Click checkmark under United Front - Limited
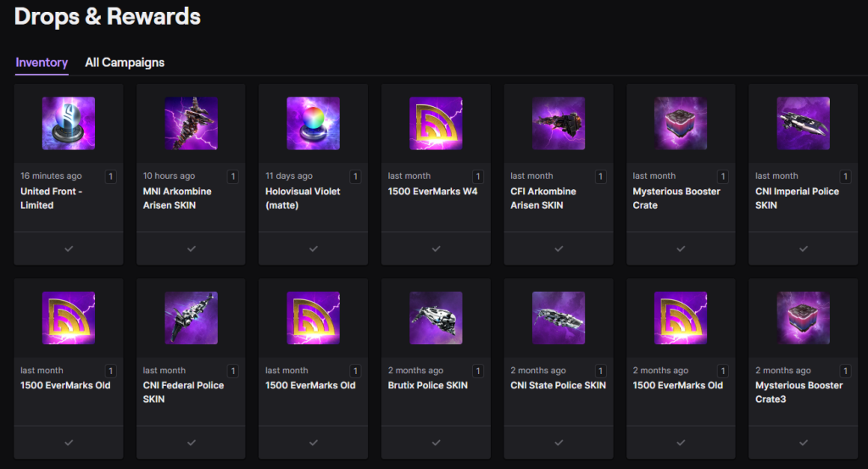 (69, 248)
